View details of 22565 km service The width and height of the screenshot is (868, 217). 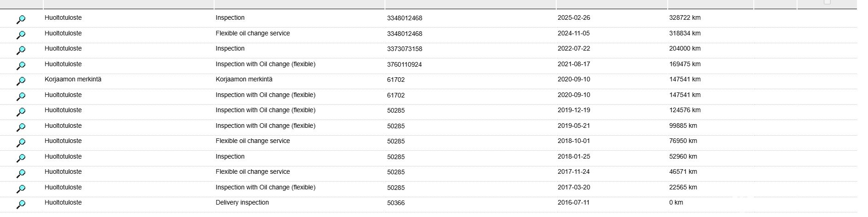(x=21, y=189)
